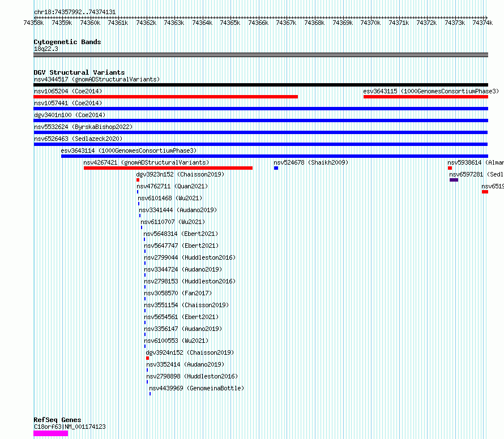
Task: Open nsv3341444 (Audano2019) label
Action: (x=178, y=210)
